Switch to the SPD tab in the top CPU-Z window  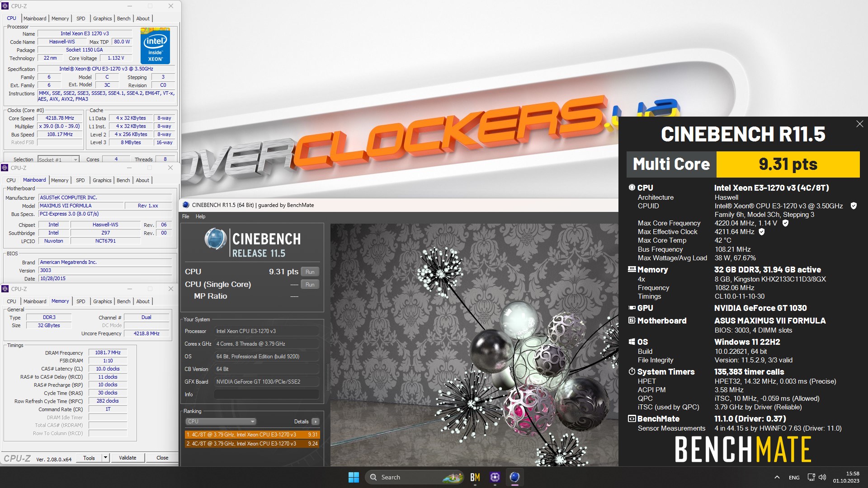[x=80, y=19]
